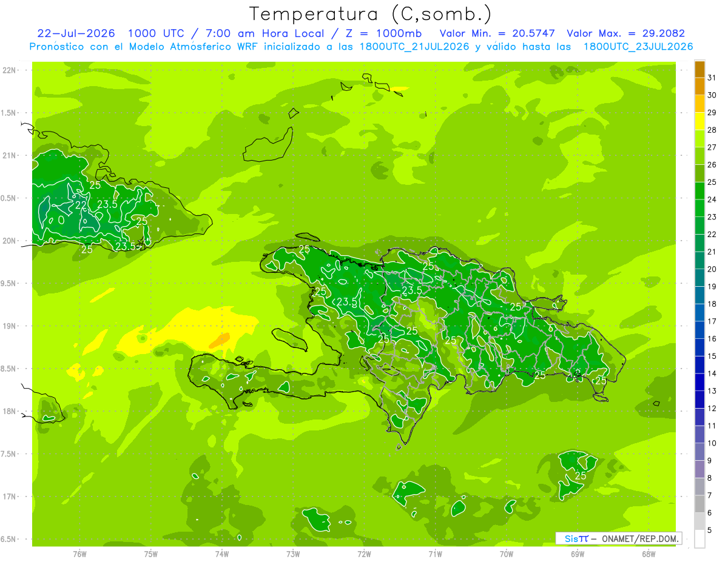The width and height of the screenshot is (728, 562).
Task: Click the 22 contour label over eastern Cuba
Action: 81,205
